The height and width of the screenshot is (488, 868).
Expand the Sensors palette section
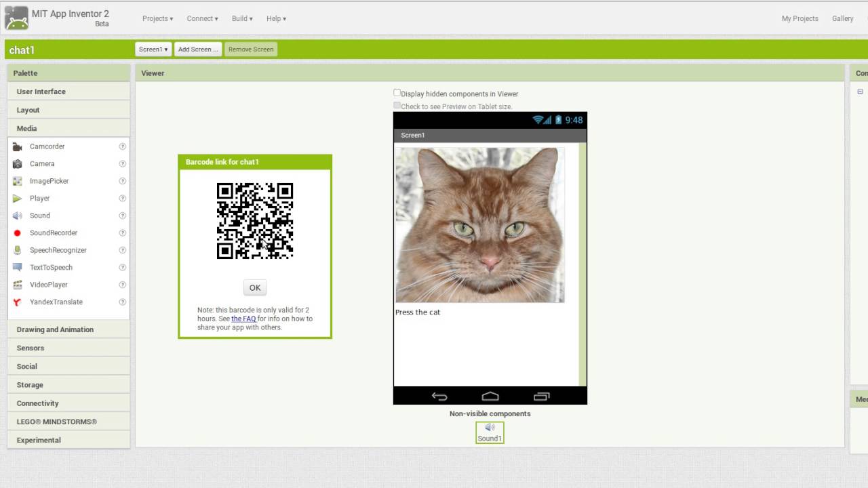(x=68, y=348)
